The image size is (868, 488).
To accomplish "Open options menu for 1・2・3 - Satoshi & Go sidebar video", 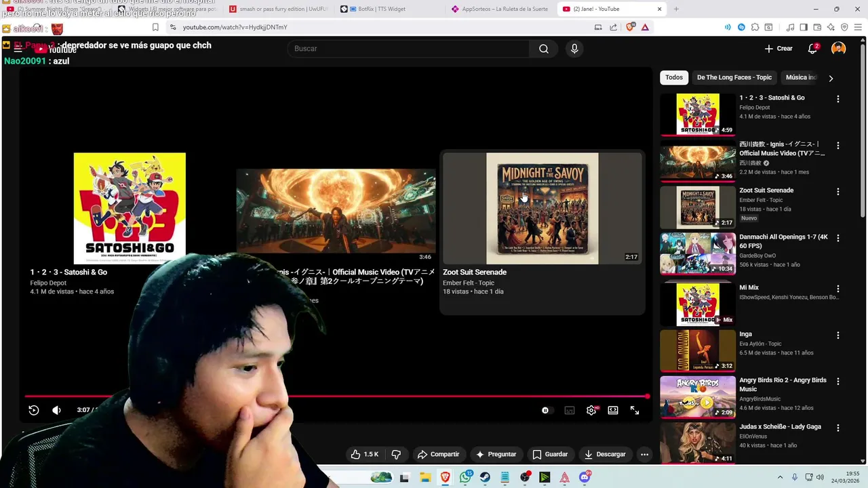I will (838, 99).
